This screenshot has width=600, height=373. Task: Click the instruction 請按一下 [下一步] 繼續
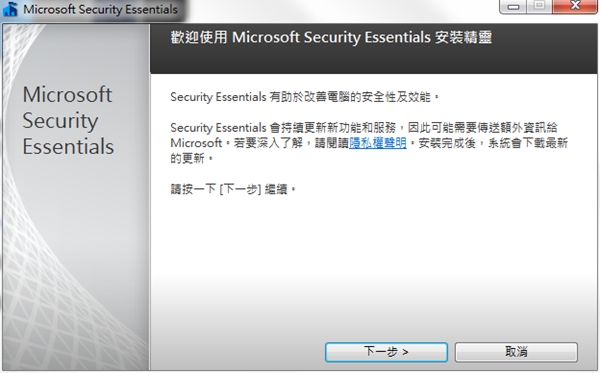233,189
